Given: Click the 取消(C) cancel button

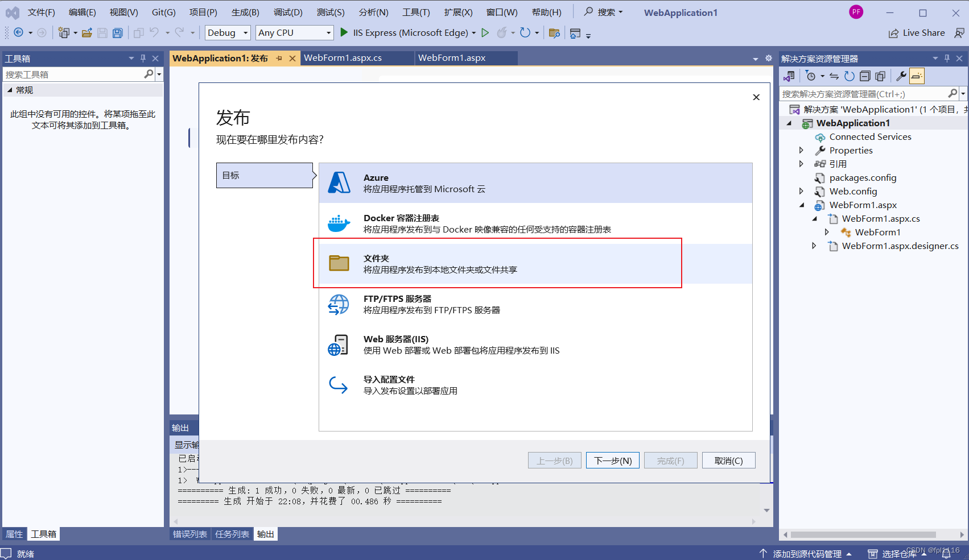Looking at the screenshot, I should 729,461.
